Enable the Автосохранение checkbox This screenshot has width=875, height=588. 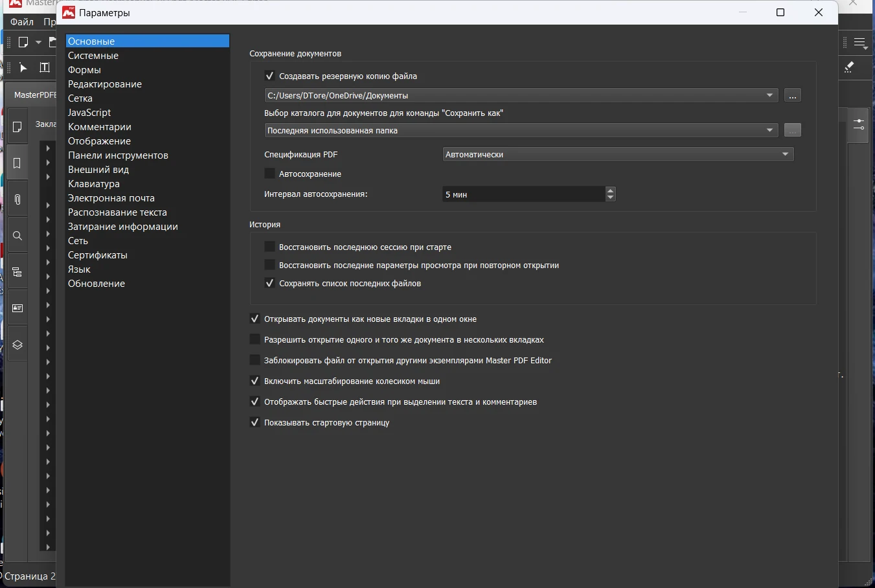(270, 174)
